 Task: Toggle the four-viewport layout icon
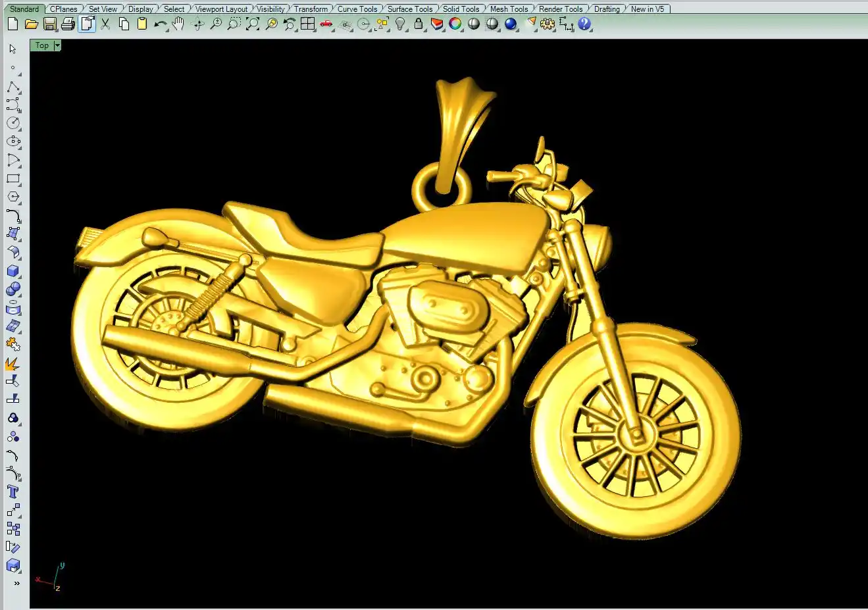[x=307, y=24]
